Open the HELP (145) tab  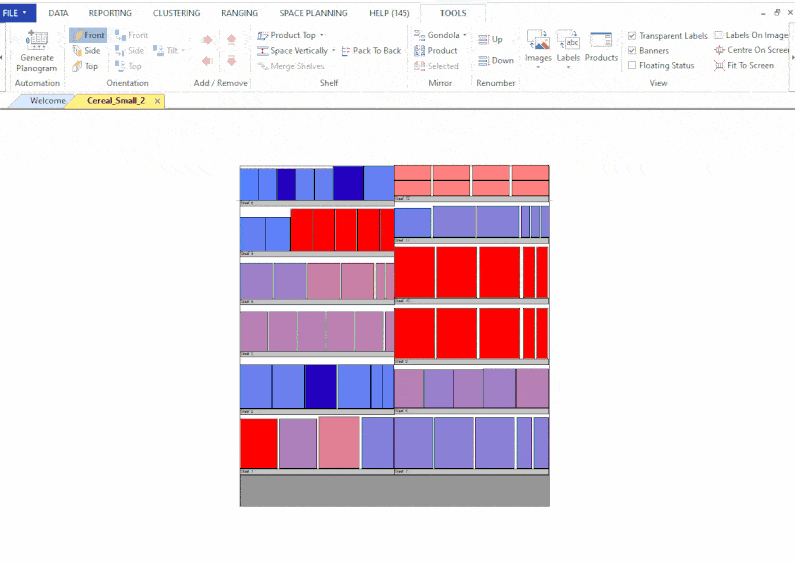pyautogui.click(x=389, y=13)
